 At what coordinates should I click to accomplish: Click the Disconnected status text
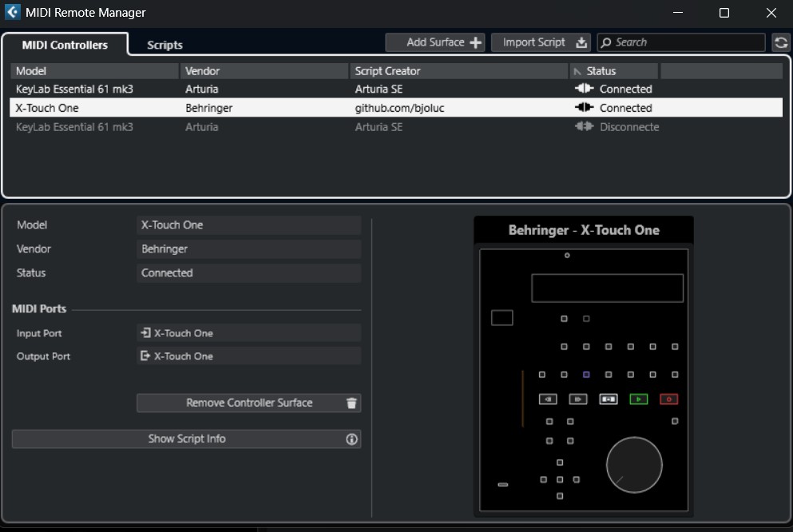point(629,127)
